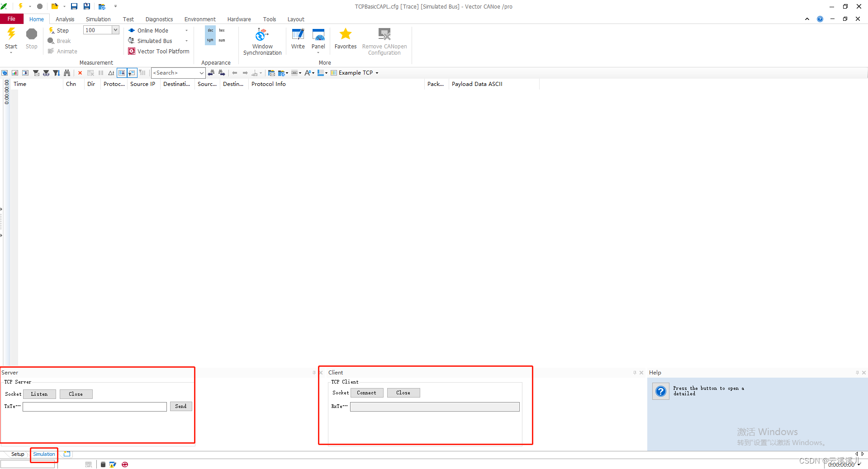Pin the Help panel
Viewport: 868px width, 469px height.
click(857, 373)
